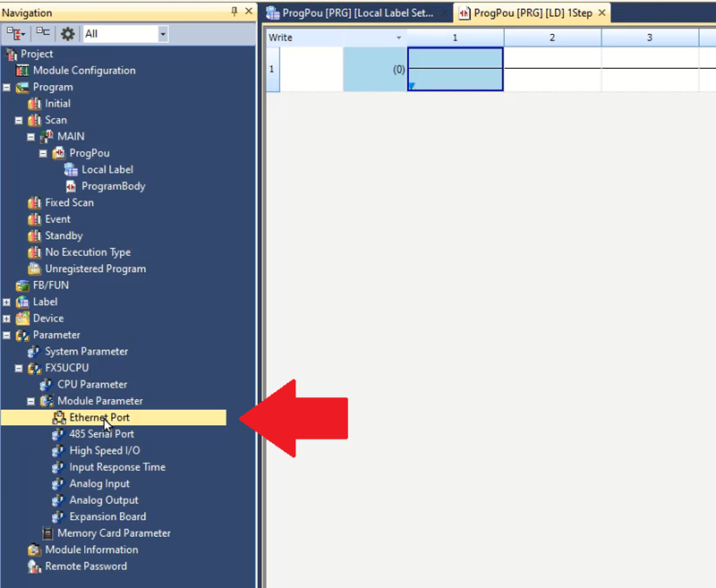The height and width of the screenshot is (588, 716).
Task: Click the second navigation toolbar tree icon
Action: [x=43, y=33]
